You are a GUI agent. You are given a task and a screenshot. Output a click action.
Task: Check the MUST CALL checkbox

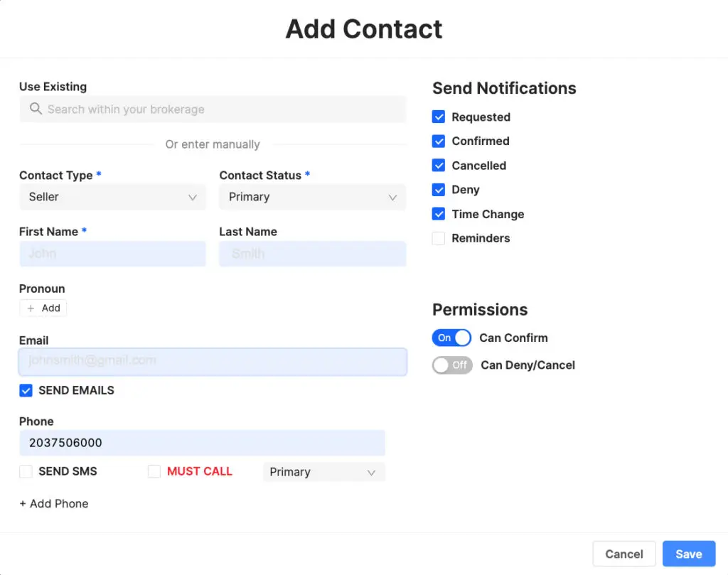pyautogui.click(x=154, y=471)
